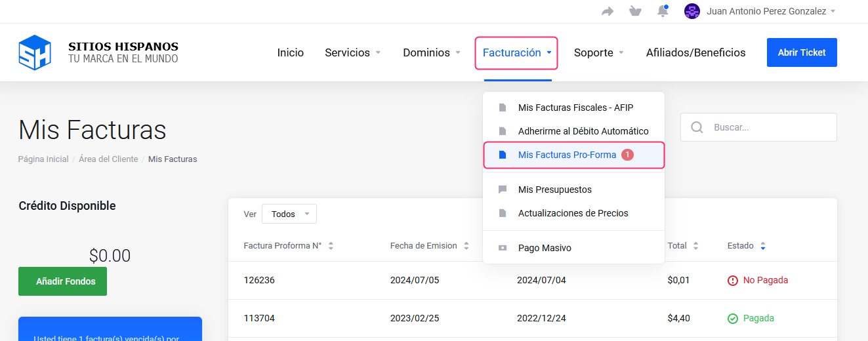Viewport: 868px width, 341px height.
Task: Open the shopping basket icon
Action: (635, 11)
